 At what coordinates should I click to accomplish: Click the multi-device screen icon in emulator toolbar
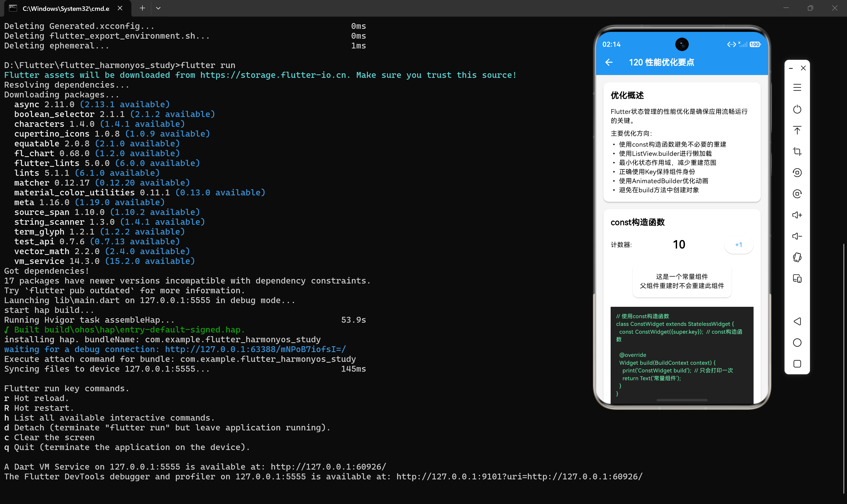click(797, 278)
